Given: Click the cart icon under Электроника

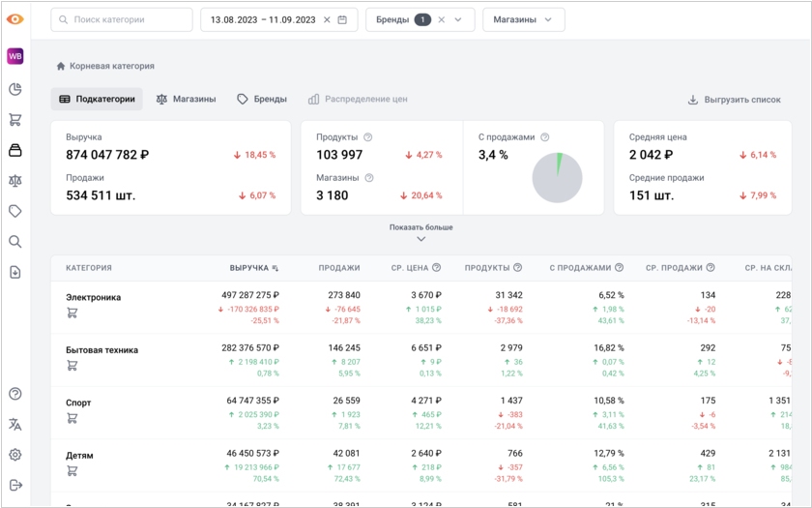Looking at the screenshot, I should click(x=72, y=314).
